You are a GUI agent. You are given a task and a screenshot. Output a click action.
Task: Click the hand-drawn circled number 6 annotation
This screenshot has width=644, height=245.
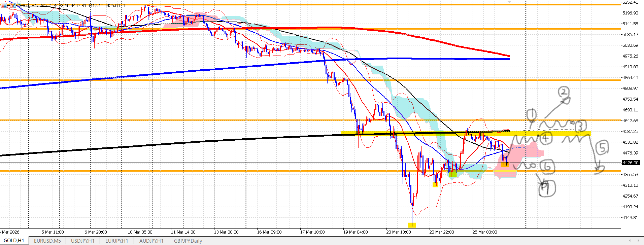tap(547, 167)
